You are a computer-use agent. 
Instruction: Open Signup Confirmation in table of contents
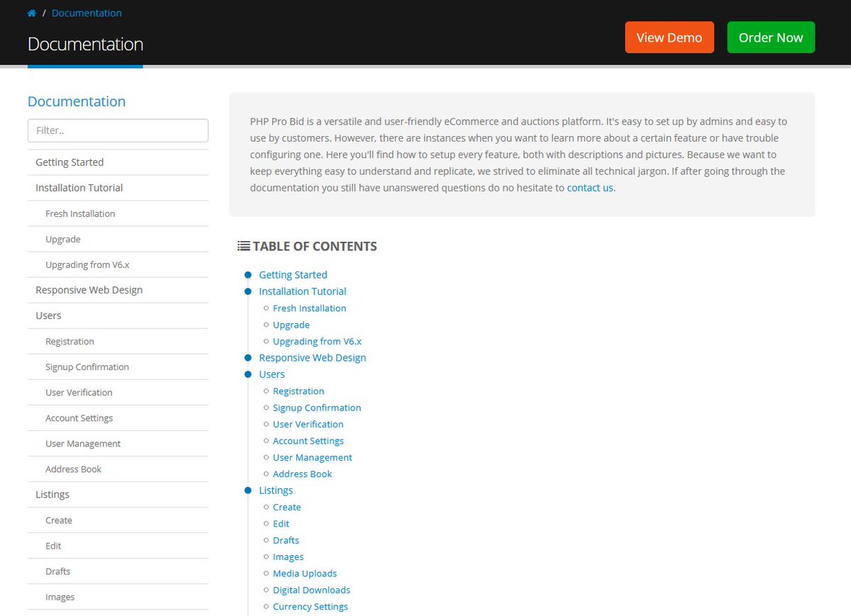[x=317, y=408]
